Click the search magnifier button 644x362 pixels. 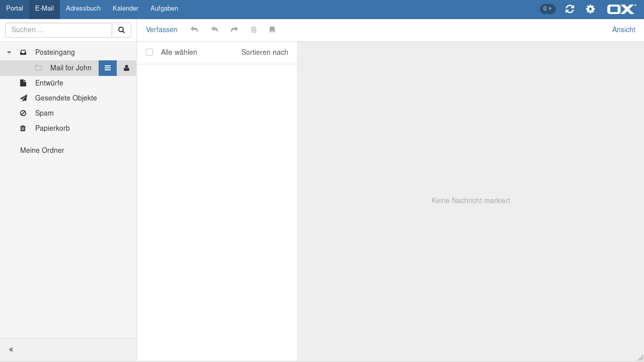click(x=121, y=30)
